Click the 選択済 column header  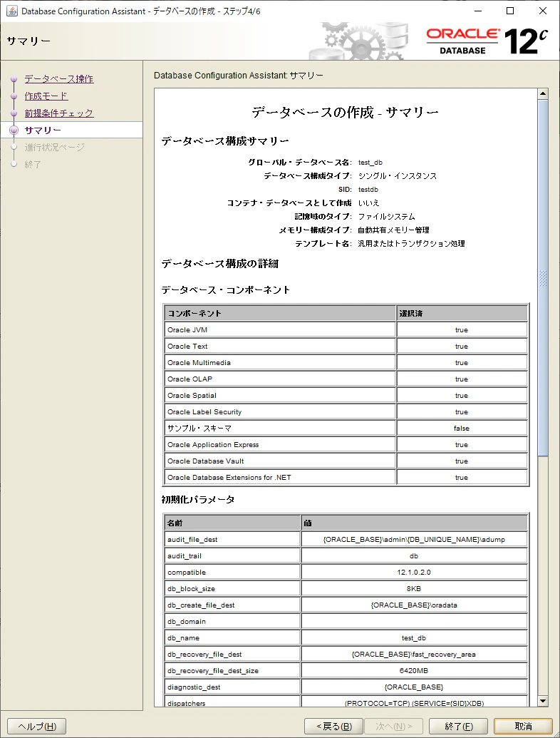point(462,314)
